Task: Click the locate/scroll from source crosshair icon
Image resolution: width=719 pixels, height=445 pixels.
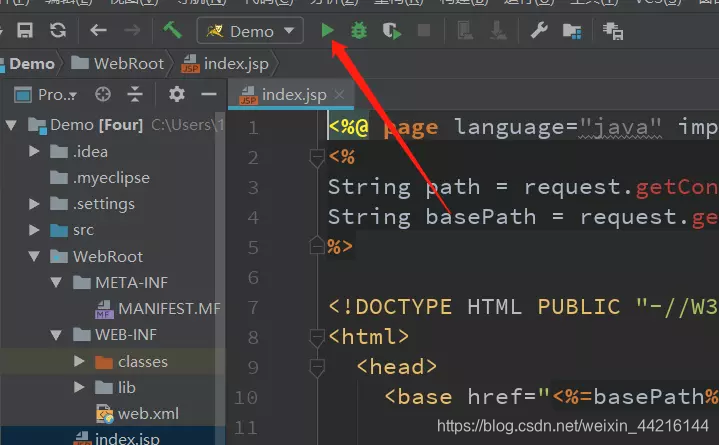Action: (103, 95)
